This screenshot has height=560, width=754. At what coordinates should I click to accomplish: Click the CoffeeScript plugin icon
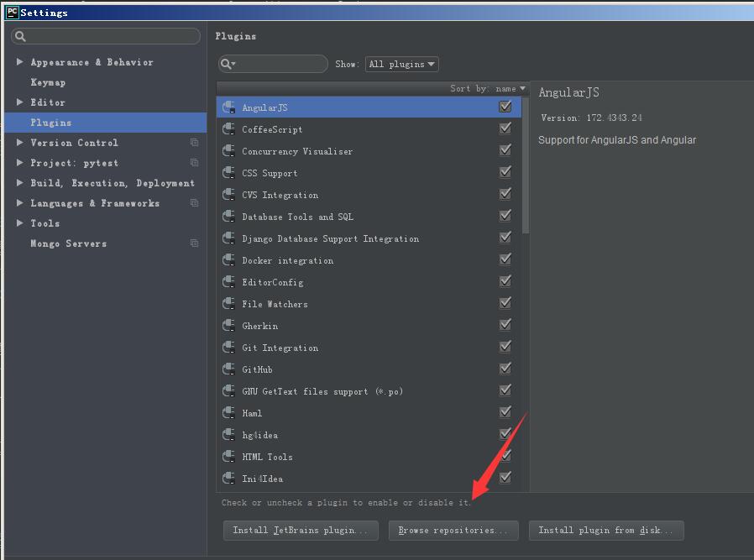[228, 128]
